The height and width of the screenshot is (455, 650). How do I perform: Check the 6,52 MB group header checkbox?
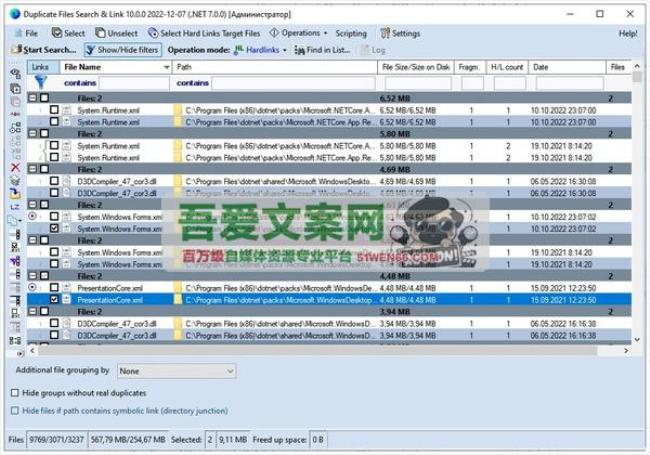click(44, 98)
